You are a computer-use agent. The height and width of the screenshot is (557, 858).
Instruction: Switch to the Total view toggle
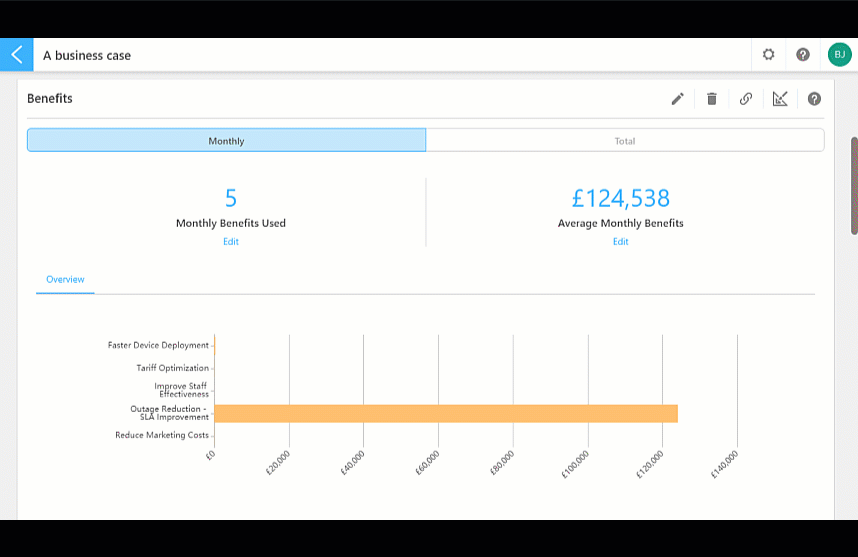pos(625,141)
